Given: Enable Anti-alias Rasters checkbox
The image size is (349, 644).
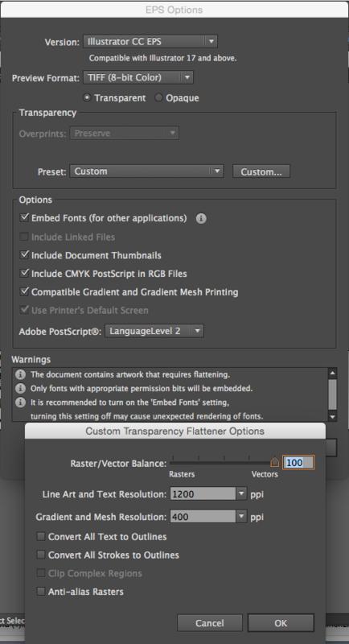Looking at the screenshot, I should (40, 592).
